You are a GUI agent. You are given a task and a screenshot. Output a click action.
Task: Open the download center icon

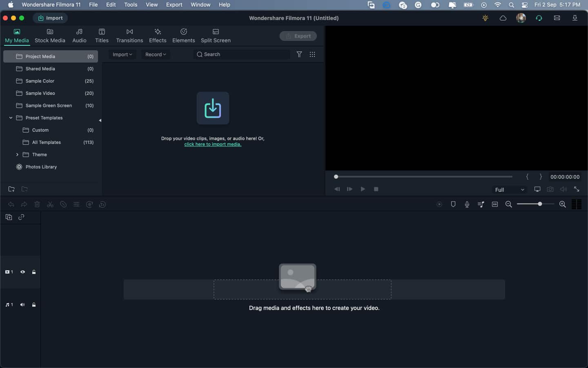[575, 18]
